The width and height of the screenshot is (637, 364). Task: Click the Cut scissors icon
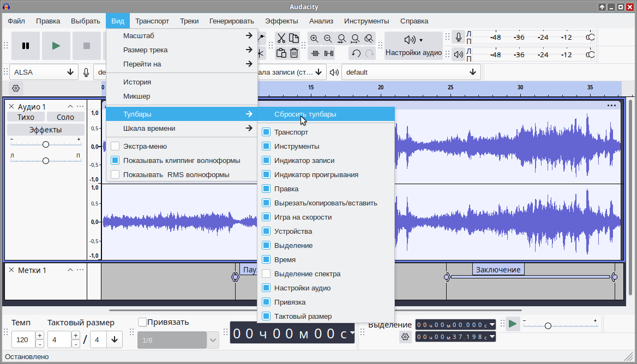[281, 38]
